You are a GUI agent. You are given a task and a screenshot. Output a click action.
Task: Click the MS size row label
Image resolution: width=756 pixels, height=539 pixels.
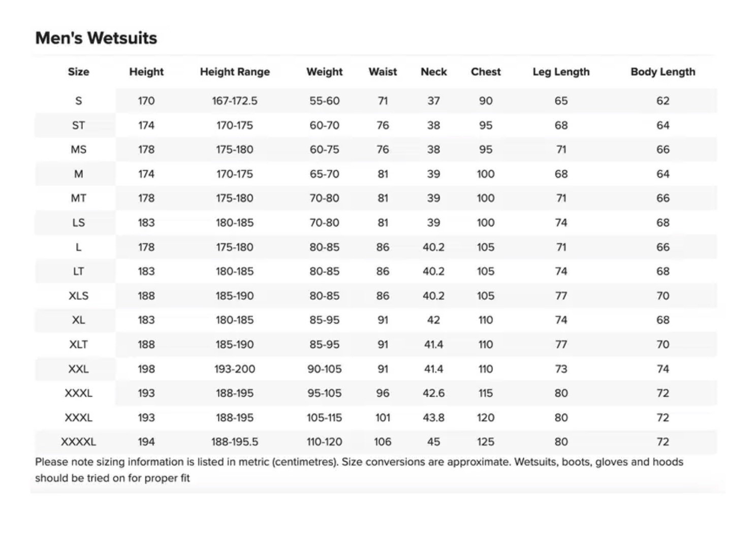coord(78,149)
